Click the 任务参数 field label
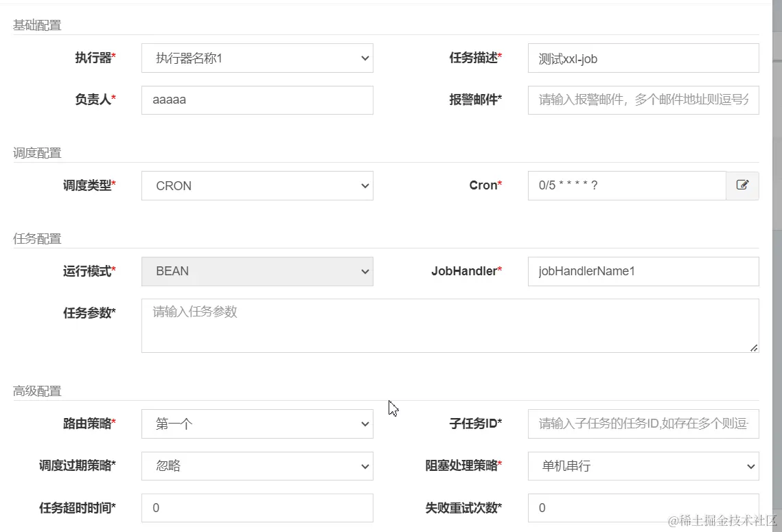 coord(89,313)
